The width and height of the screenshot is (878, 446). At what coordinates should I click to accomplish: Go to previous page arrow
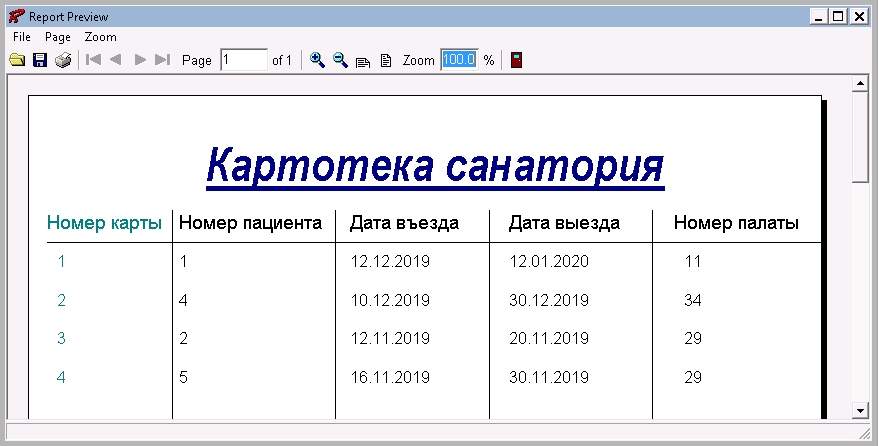click(115, 59)
